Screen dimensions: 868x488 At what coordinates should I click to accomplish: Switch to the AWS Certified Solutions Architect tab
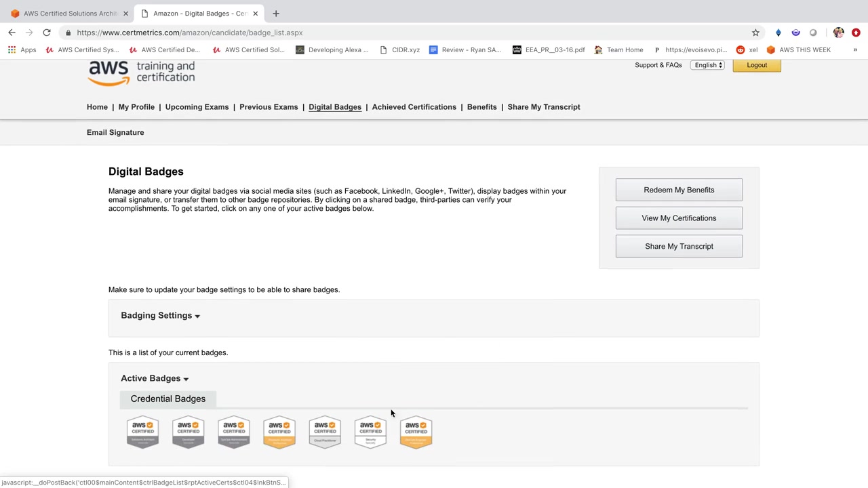pos(68,14)
